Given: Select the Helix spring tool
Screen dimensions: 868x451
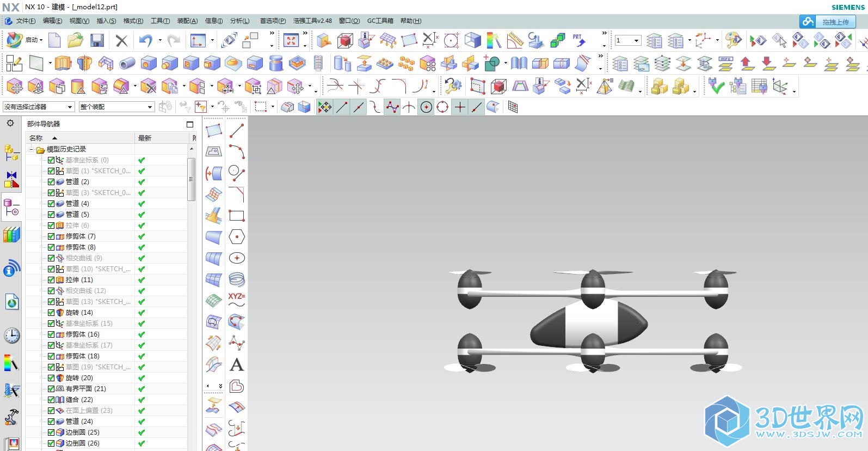Looking at the screenshot, I should pos(236,279).
